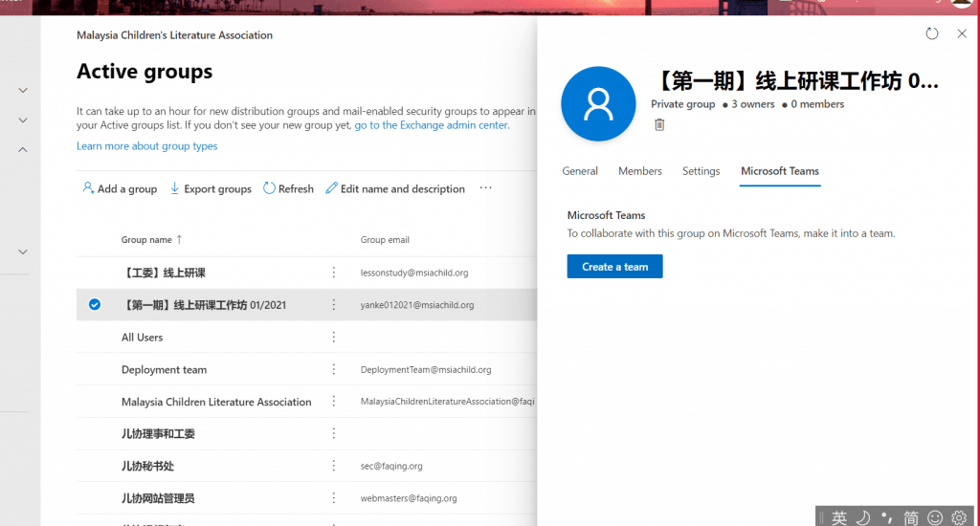Collapse the expanded sidebar section chevron
The height and width of the screenshot is (526, 980).
pyautogui.click(x=23, y=150)
